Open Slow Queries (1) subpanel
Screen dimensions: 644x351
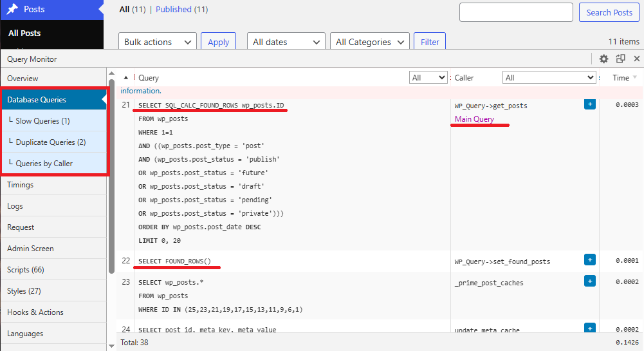tap(53, 121)
